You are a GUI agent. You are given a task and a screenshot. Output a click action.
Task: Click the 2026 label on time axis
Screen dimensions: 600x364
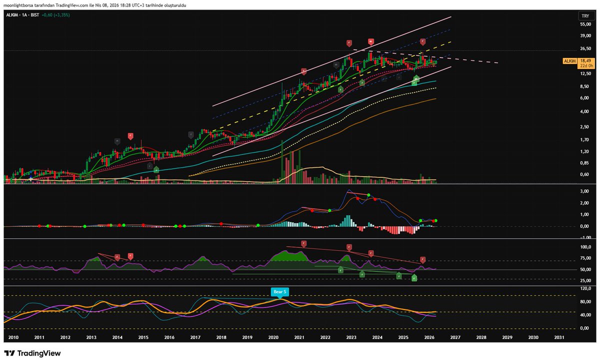[429, 337]
